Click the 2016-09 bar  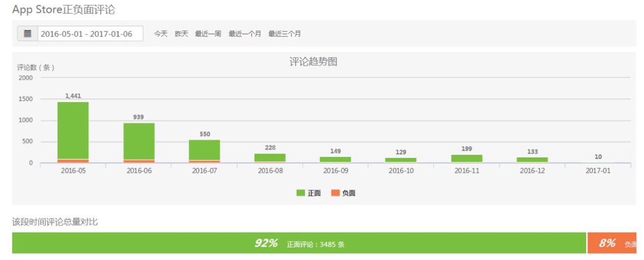[335, 160]
